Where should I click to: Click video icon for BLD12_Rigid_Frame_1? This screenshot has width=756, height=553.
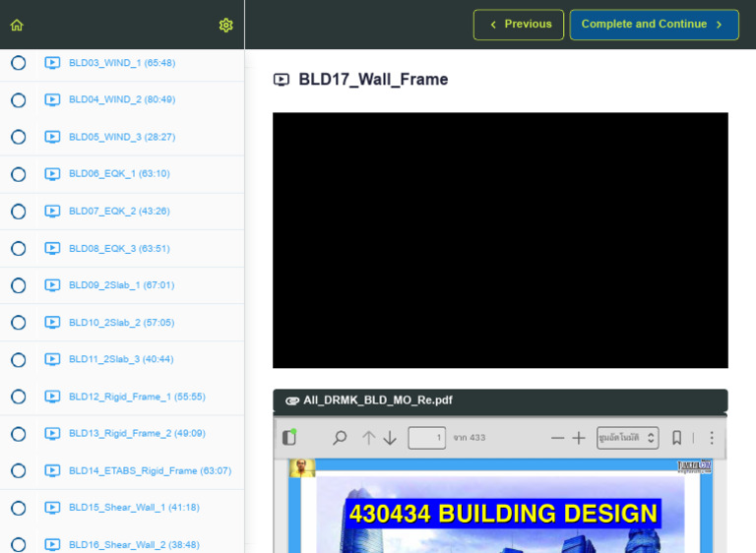point(52,397)
